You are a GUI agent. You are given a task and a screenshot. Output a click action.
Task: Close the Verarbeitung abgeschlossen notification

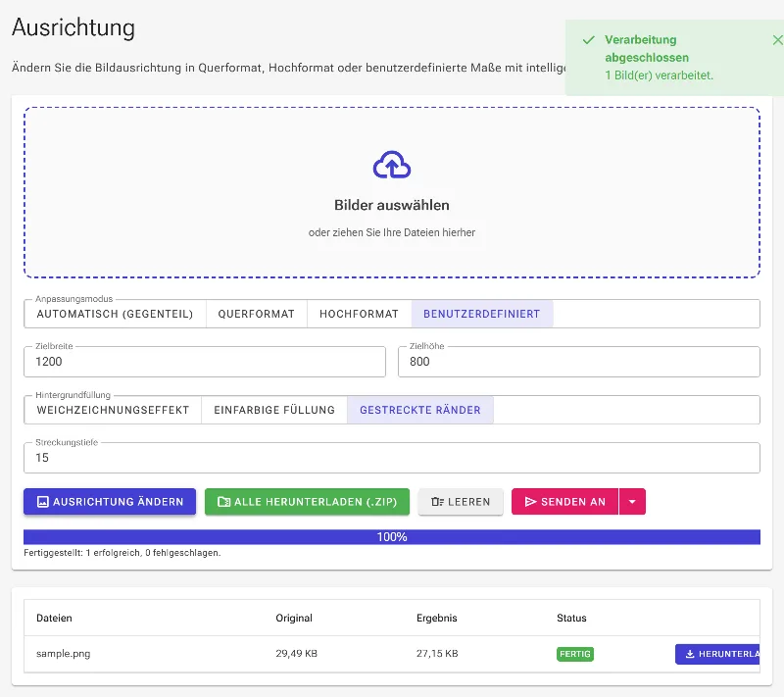click(777, 40)
